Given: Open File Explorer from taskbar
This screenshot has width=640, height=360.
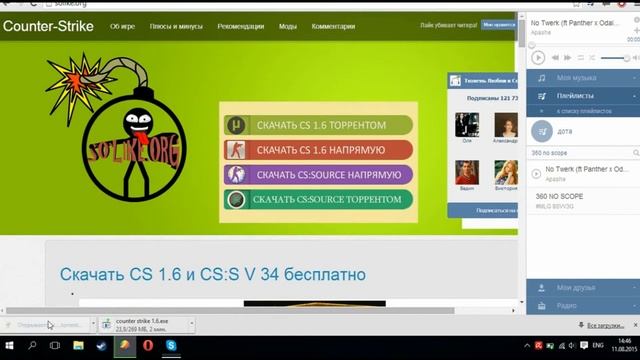Looking at the screenshot, I should point(78,346).
